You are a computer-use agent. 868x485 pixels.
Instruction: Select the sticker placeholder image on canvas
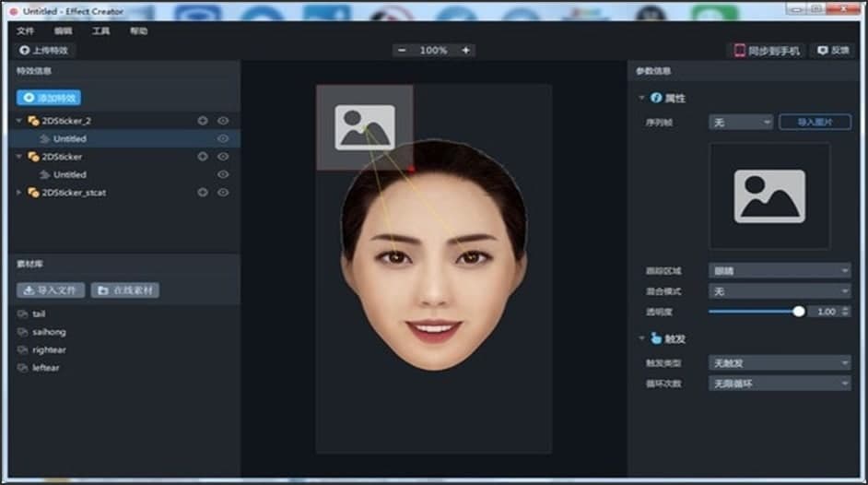365,127
